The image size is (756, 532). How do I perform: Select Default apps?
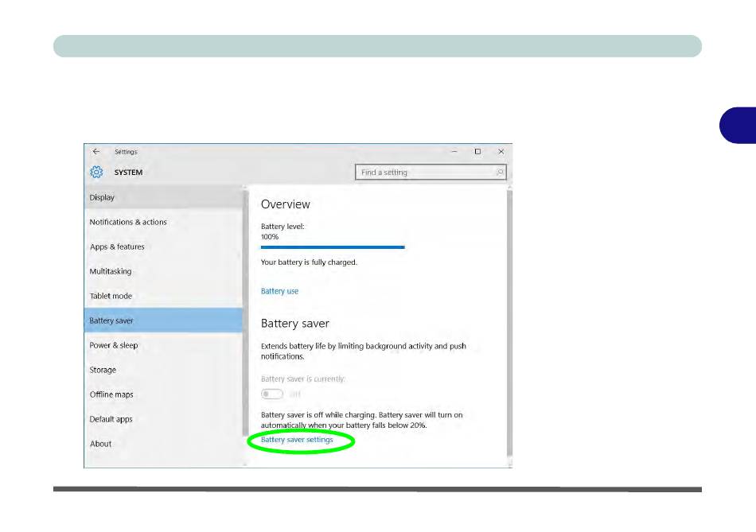(163, 419)
